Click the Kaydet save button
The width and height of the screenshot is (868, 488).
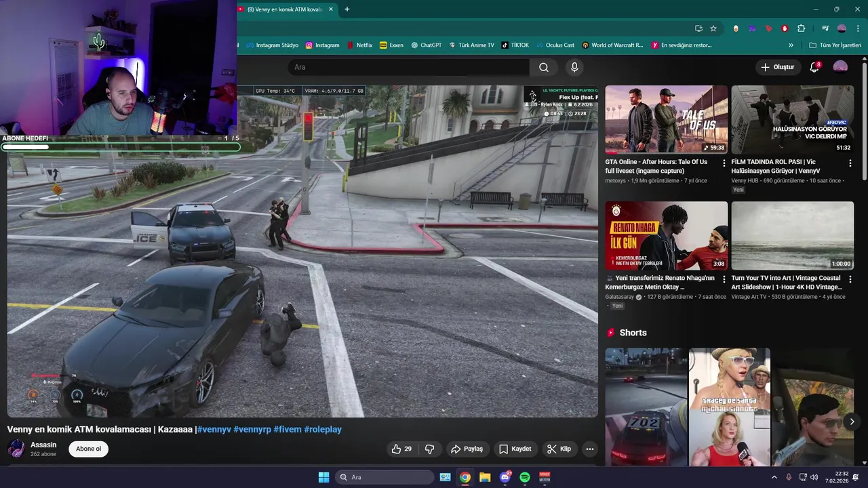(x=515, y=449)
